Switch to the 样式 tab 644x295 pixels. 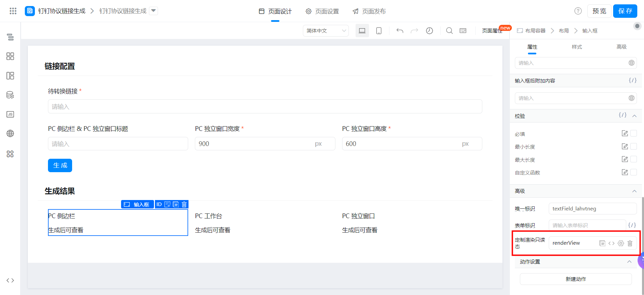pyautogui.click(x=577, y=47)
